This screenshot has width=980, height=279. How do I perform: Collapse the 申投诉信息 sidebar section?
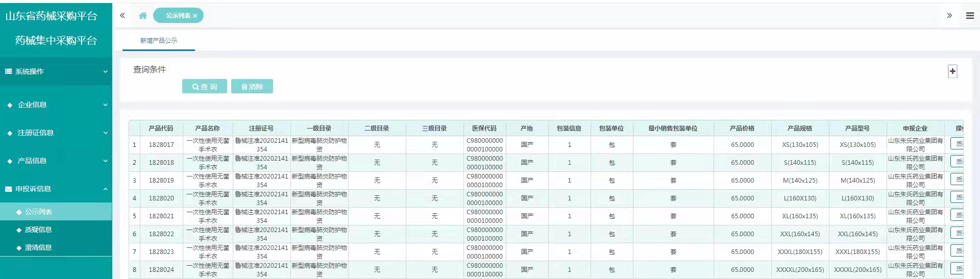(x=56, y=189)
